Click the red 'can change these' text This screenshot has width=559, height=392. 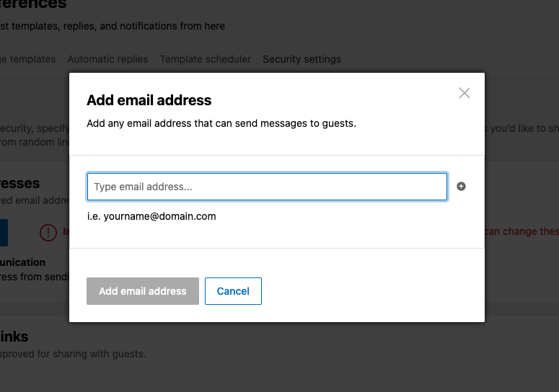point(521,231)
